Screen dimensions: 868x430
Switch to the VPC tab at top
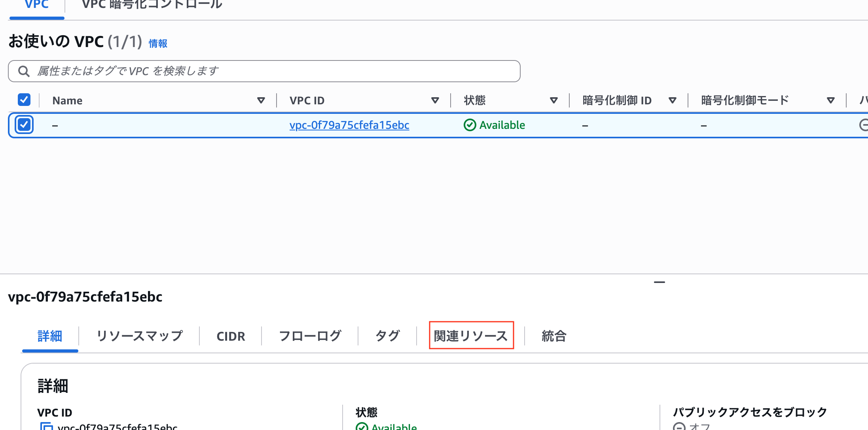[x=37, y=6]
